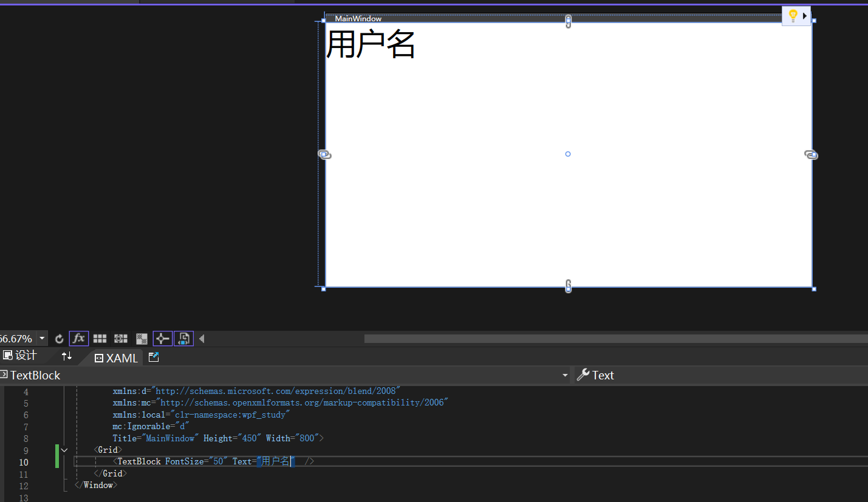Open the Text property member selector
This screenshot has width=868, height=502.
(722, 376)
